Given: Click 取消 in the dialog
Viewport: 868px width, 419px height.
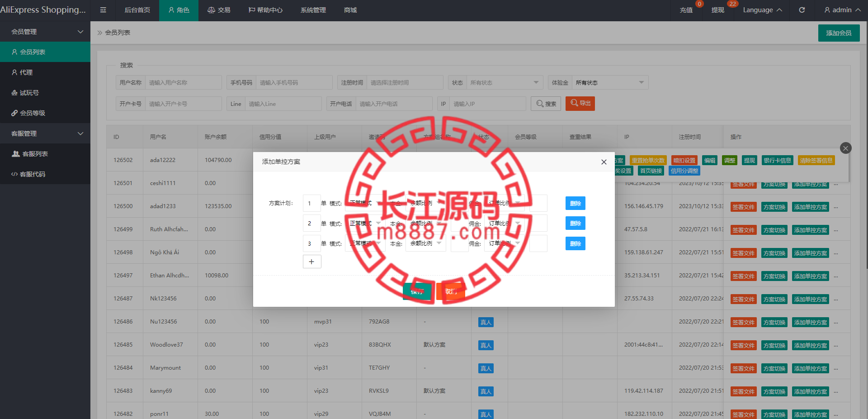Looking at the screenshot, I should (x=451, y=291).
